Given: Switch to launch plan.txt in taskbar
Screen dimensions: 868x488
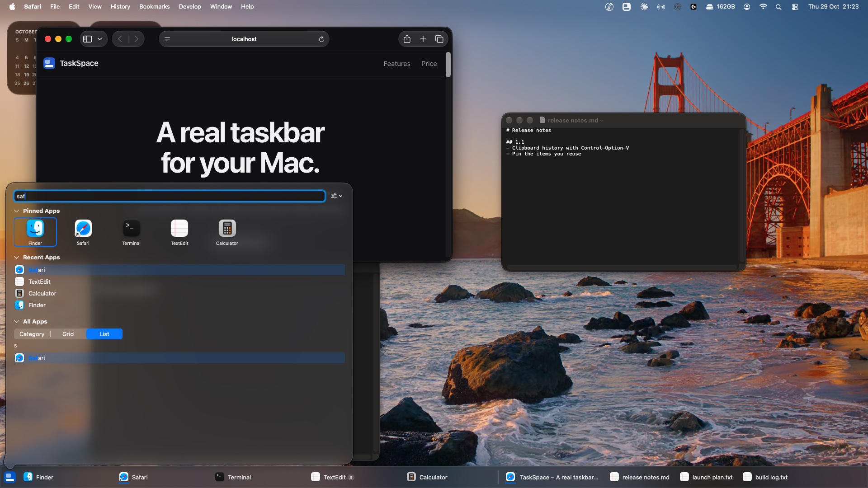Looking at the screenshot, I should pyautogui.click(x=707, y=477).
